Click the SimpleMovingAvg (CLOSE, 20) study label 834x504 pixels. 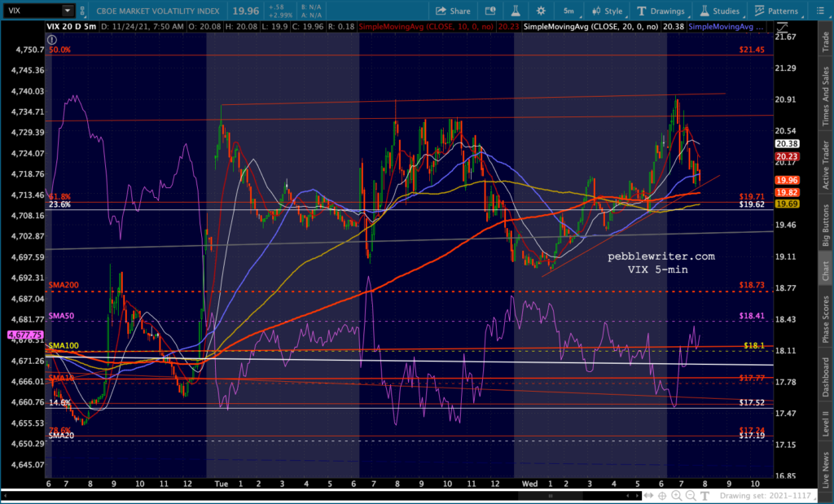point(590,27)
